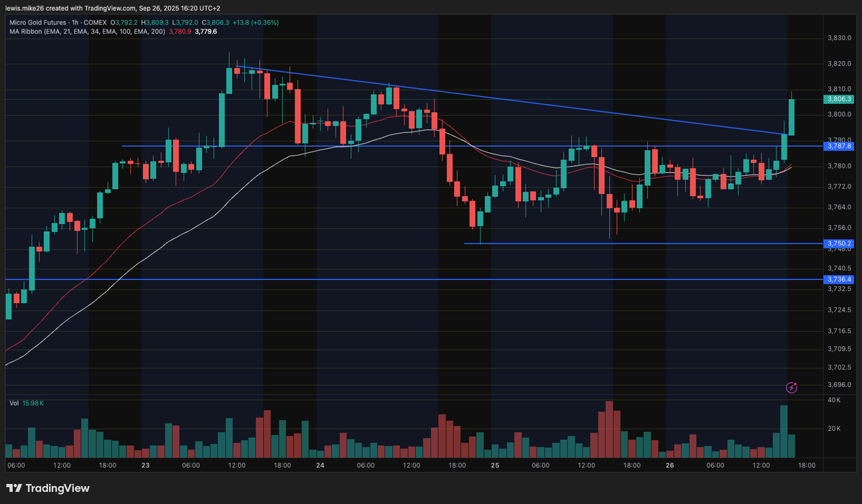Click the 3,724.5 price axis label
Screen dimensions: 862x504
(x=839, y=310)
